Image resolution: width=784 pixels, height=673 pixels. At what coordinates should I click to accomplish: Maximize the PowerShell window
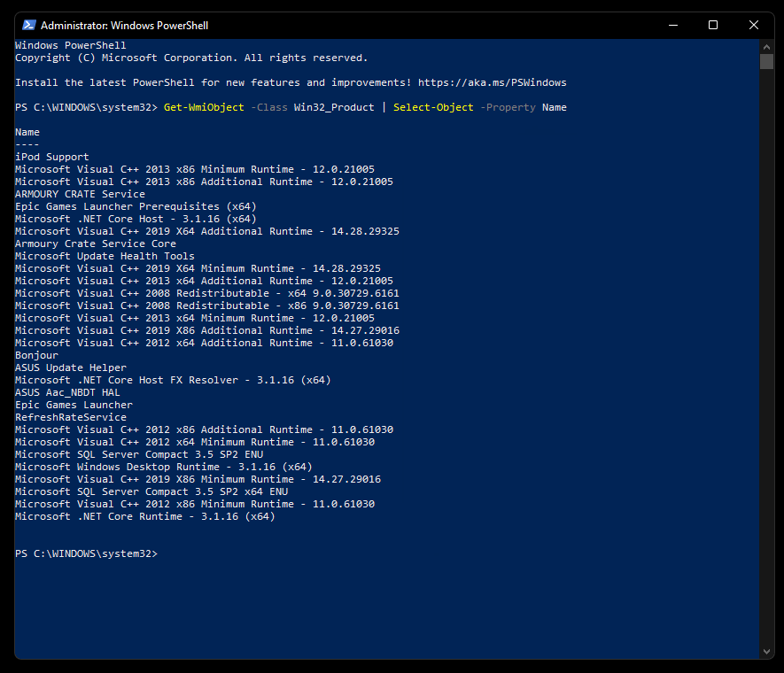click(x=713, y=25)
